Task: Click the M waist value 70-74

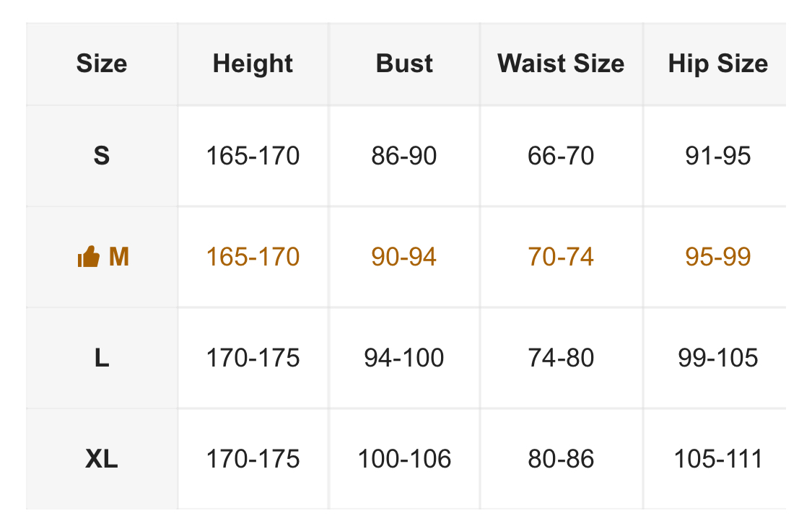Action: point(561,257)
